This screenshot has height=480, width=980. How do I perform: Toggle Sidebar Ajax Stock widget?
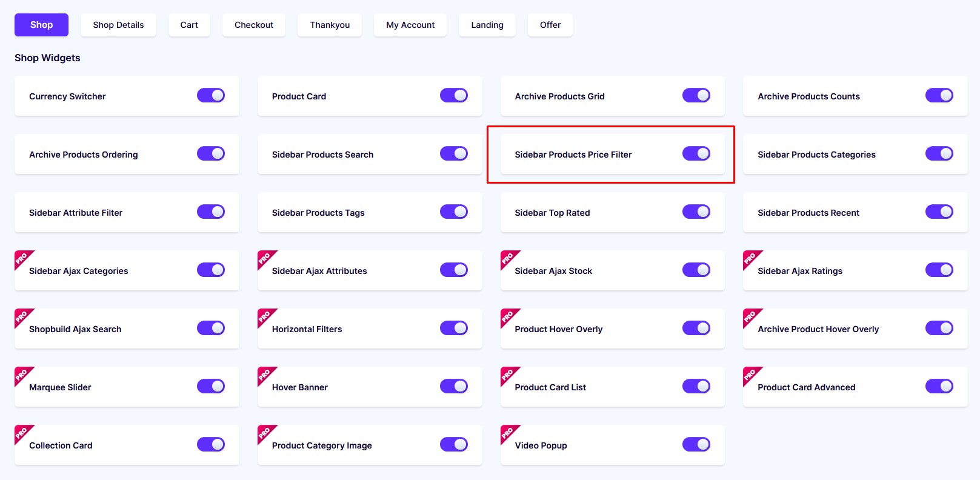coord(696,270)
